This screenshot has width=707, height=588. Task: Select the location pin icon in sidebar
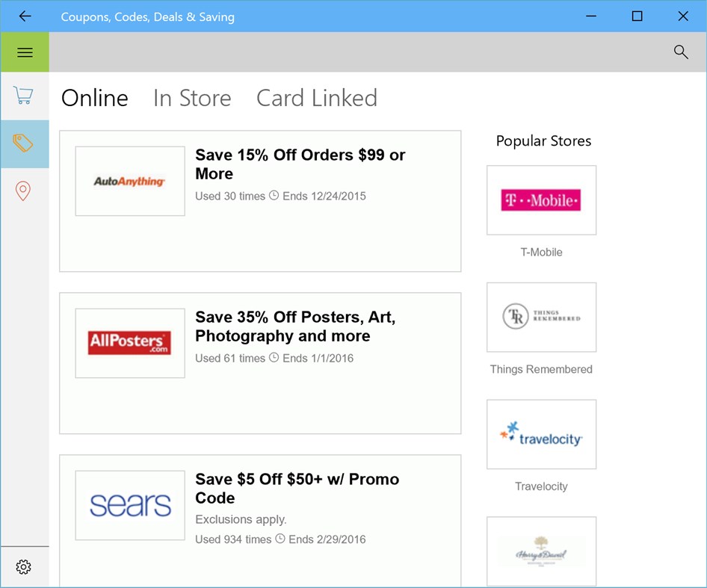23,191
